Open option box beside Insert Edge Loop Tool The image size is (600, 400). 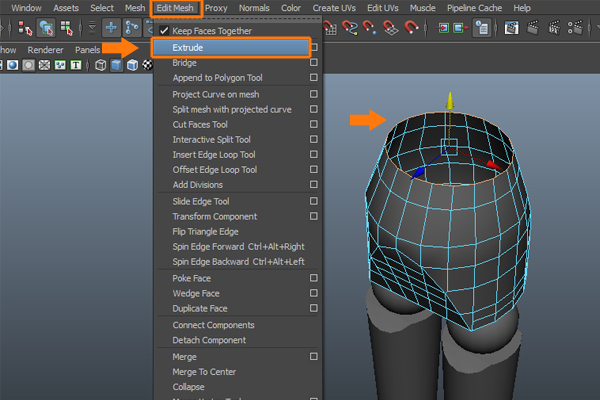click(314, 155)
